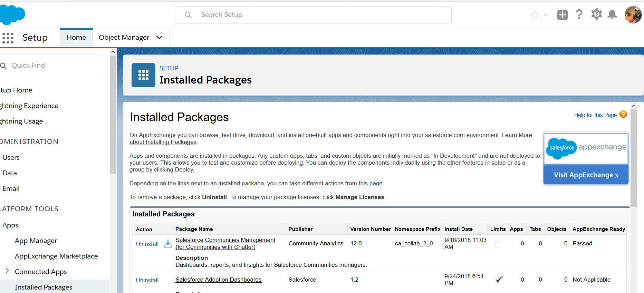This screenshot has height=293, width=644.
Task: Uninstall the Salesforce Adoption Dashboards package
Action: click(147, 280)
